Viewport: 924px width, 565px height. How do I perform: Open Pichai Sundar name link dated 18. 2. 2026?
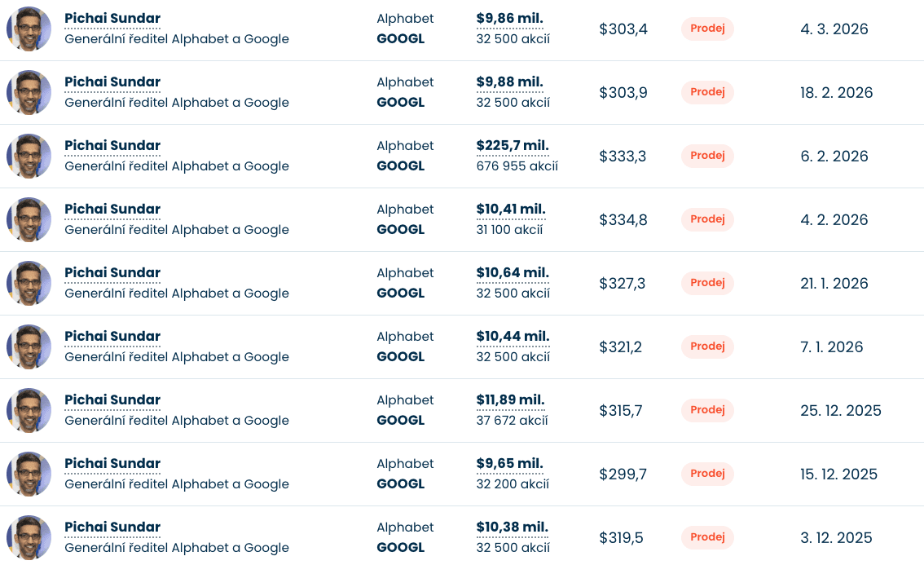(112, 82)
